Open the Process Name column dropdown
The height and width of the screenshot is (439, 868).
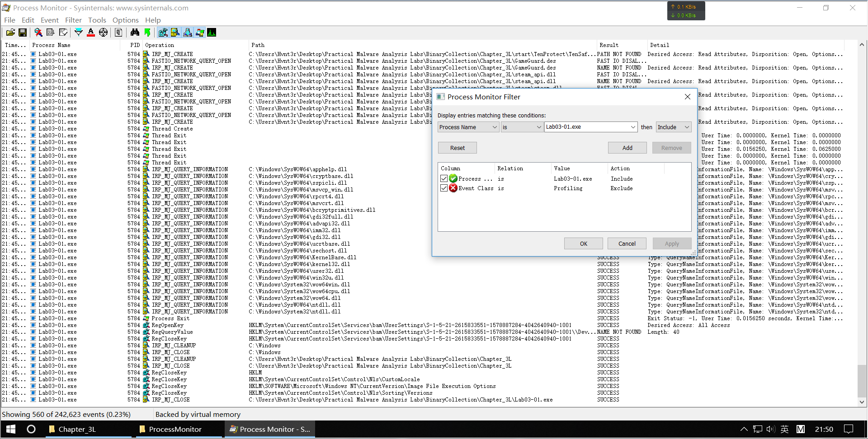point(468,127)
